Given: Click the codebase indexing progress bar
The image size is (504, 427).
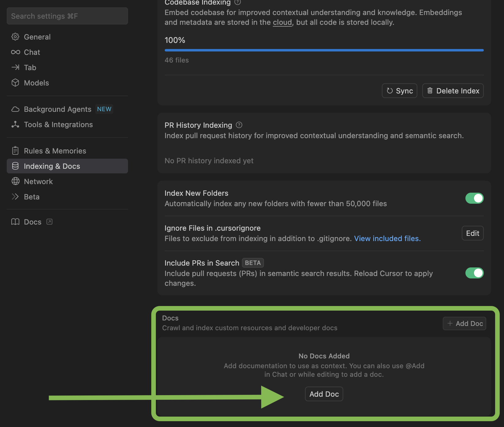Looking at the screenshot, I should point(324,50).
